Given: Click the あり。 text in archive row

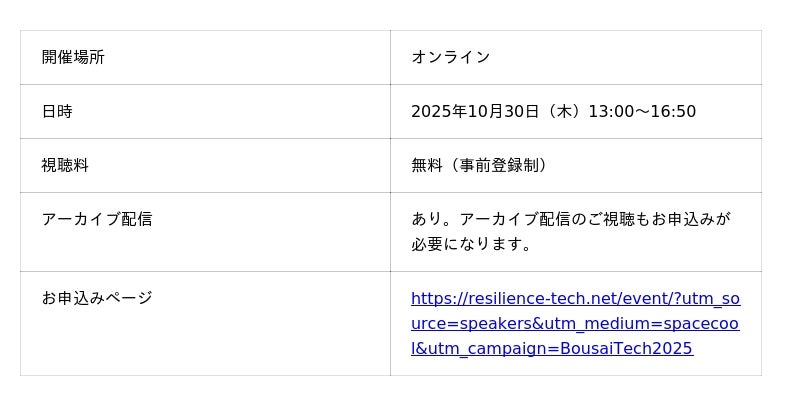Looking at the screenshot, I should [x=434, y=219].
